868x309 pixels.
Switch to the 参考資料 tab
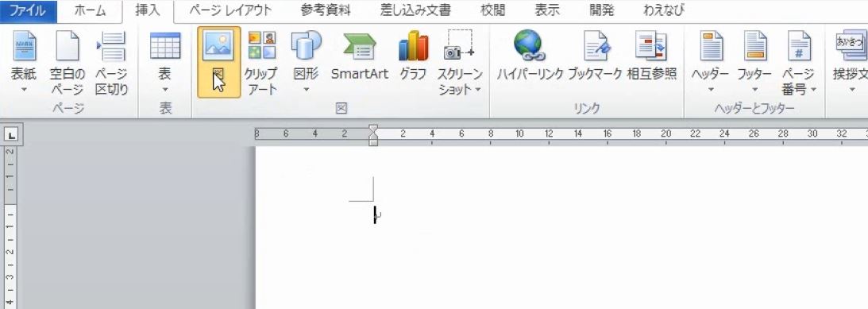(x=326, y=10)
